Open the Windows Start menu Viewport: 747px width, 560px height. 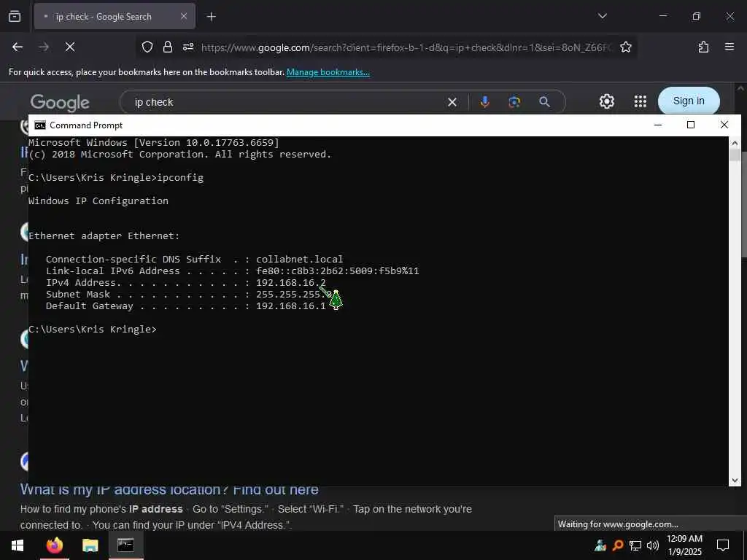tap(18, 545)
